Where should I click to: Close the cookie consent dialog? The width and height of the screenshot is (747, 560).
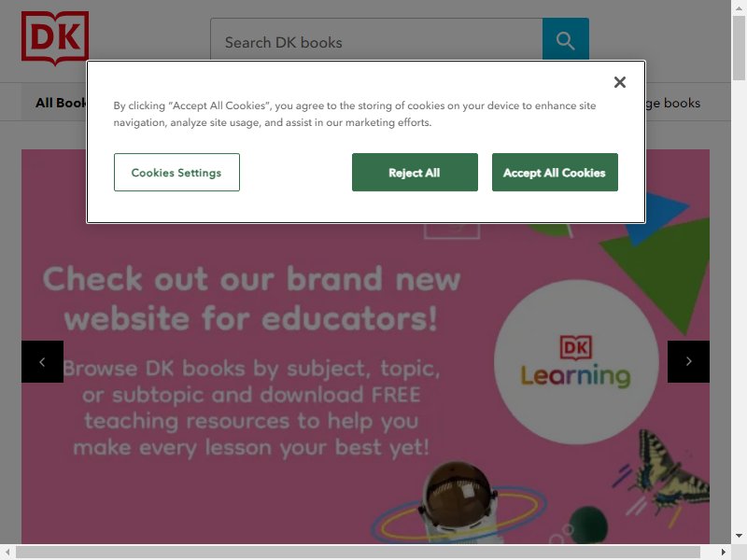tap(620, 82)
